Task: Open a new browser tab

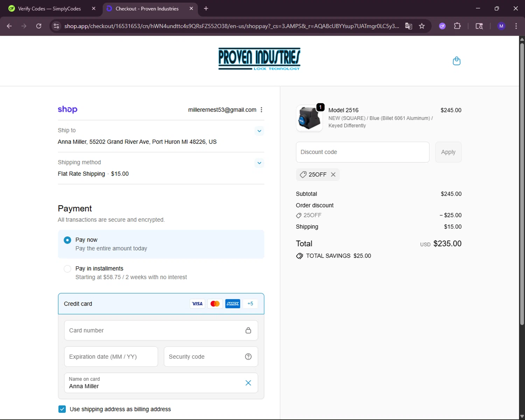Action: tap(206, 8)
